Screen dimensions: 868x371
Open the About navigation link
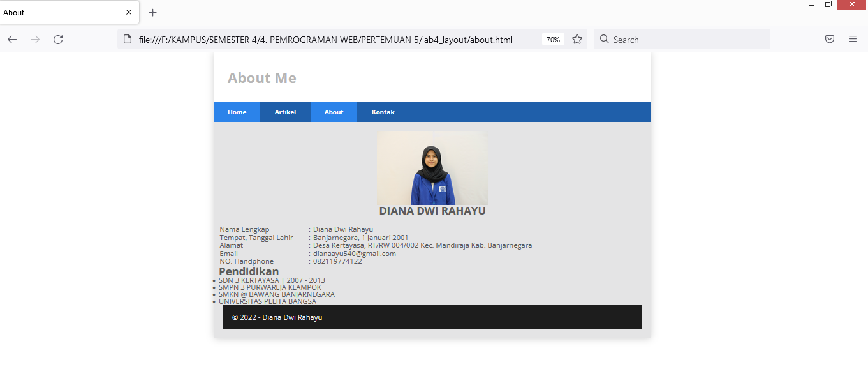[x=334, y=112]
